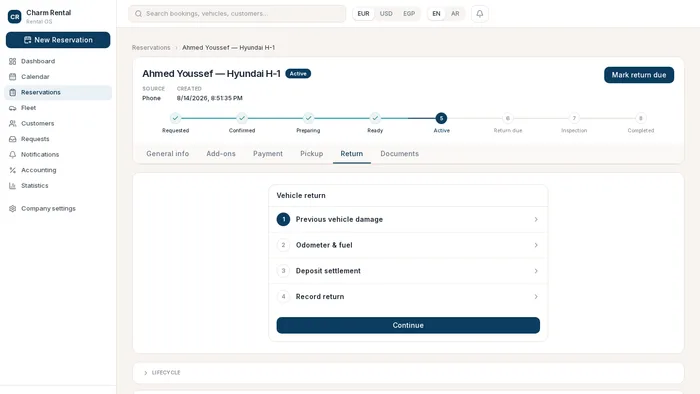Click the Odometer & fuel step label
700x394 pixels.
[x=324, y=245]
